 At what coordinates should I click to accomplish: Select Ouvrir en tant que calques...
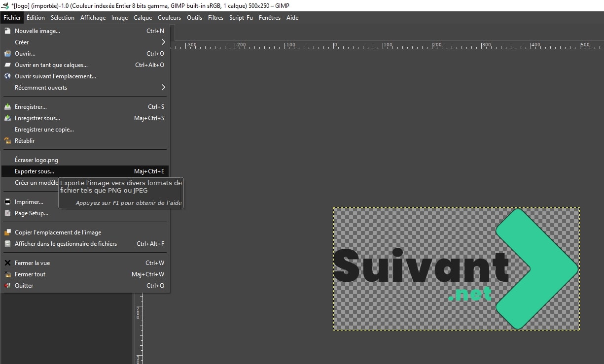point(85,65)
